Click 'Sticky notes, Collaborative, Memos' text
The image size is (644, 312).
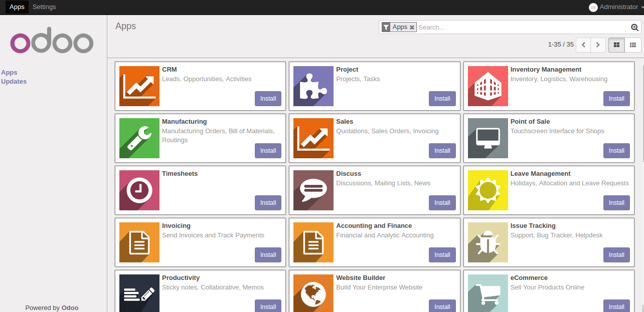(213, 287)
